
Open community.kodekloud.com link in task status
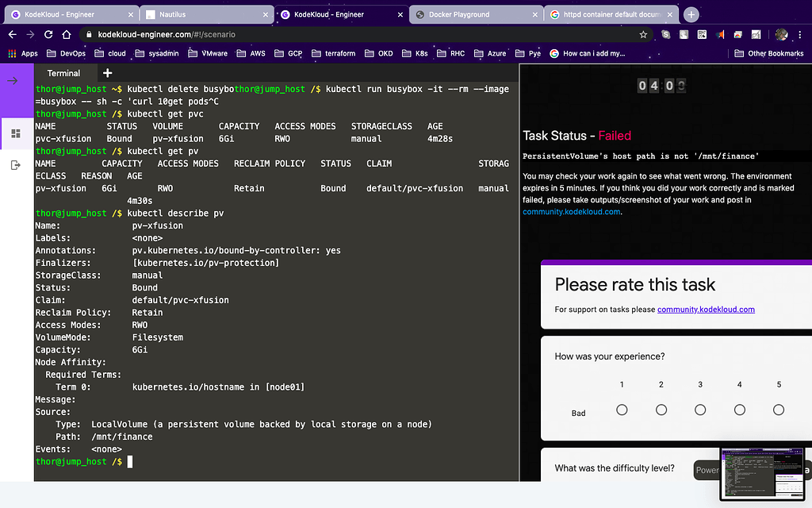click(571, 212)
